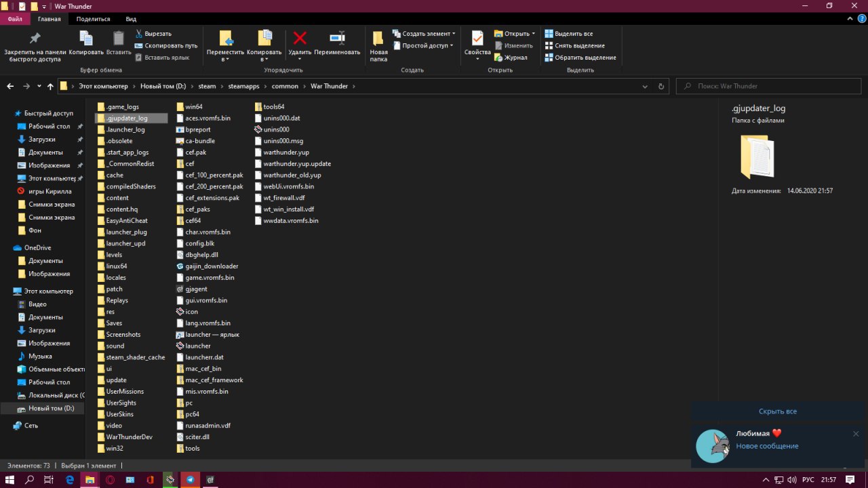868x488 pixels.
Task: Select the tools64 folder
Action: 273,106
